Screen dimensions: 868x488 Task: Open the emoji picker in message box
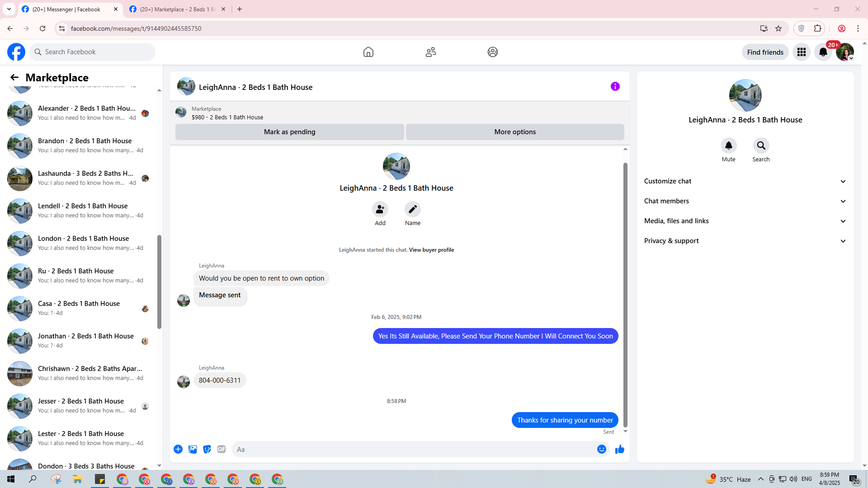coord(601,449)
